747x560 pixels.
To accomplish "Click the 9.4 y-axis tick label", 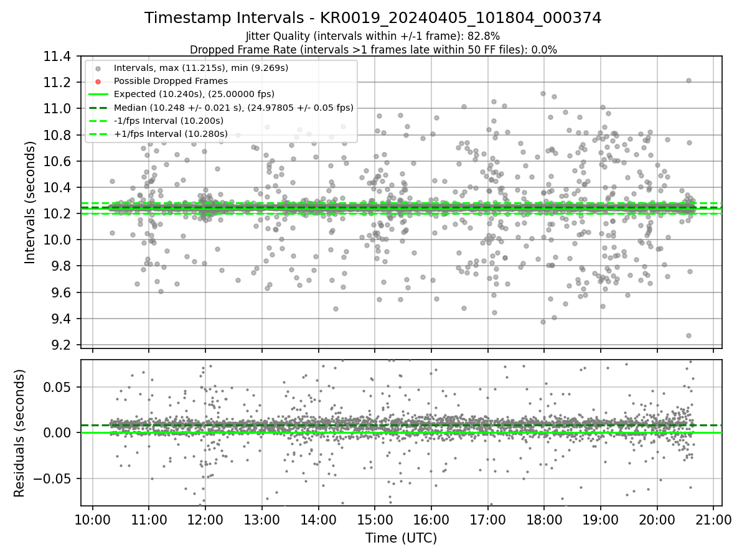I will pyautogui.click(x=63, y=319).
